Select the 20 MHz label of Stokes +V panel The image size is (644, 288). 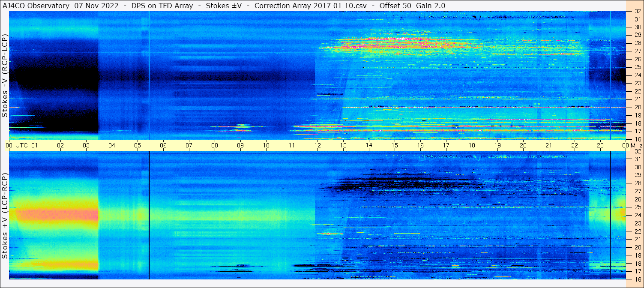coord(637,247)
